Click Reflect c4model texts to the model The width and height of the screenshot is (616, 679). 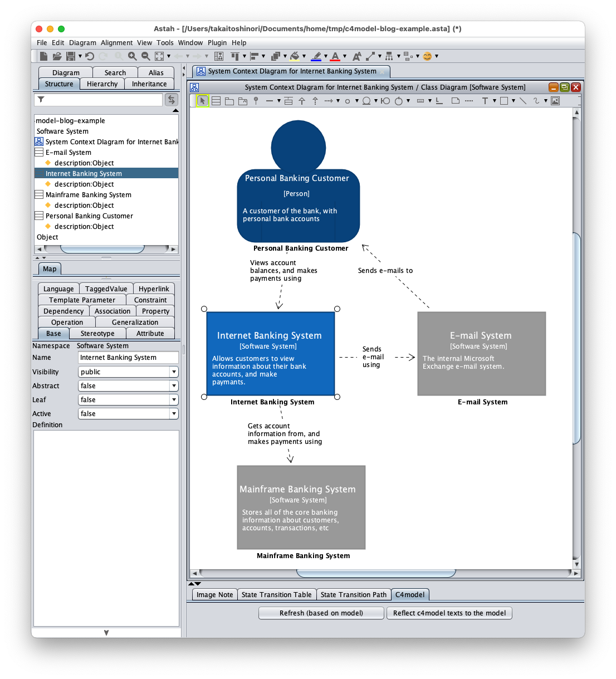coord(449,613)
